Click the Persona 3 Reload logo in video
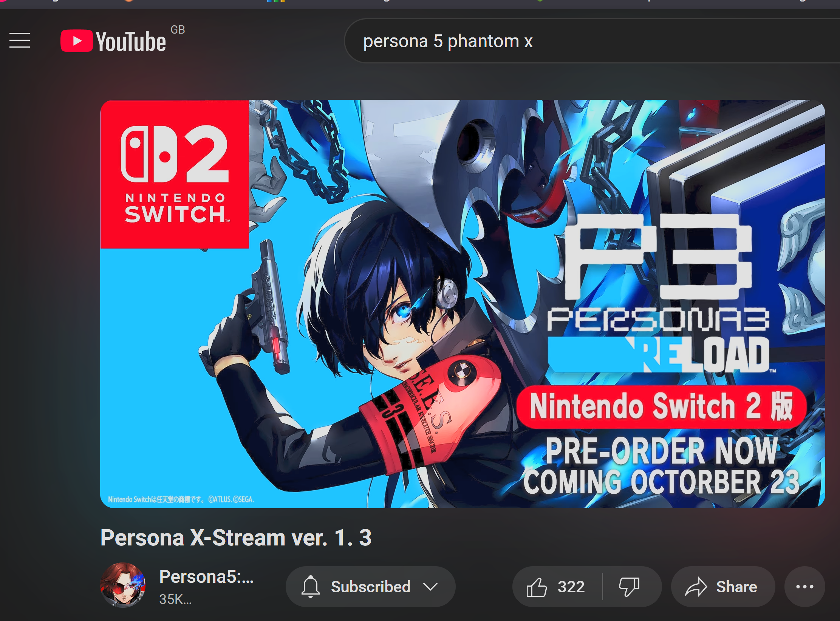 [x=658, y=293]
